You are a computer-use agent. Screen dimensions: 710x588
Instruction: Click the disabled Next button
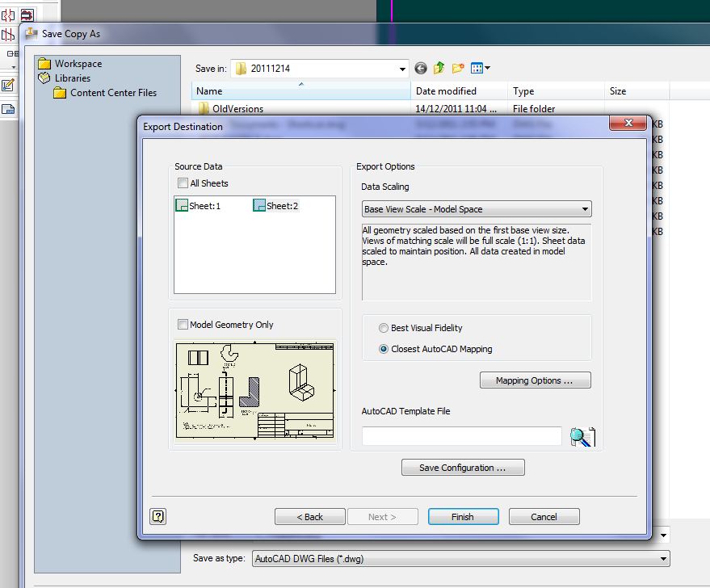click(383, 516)
